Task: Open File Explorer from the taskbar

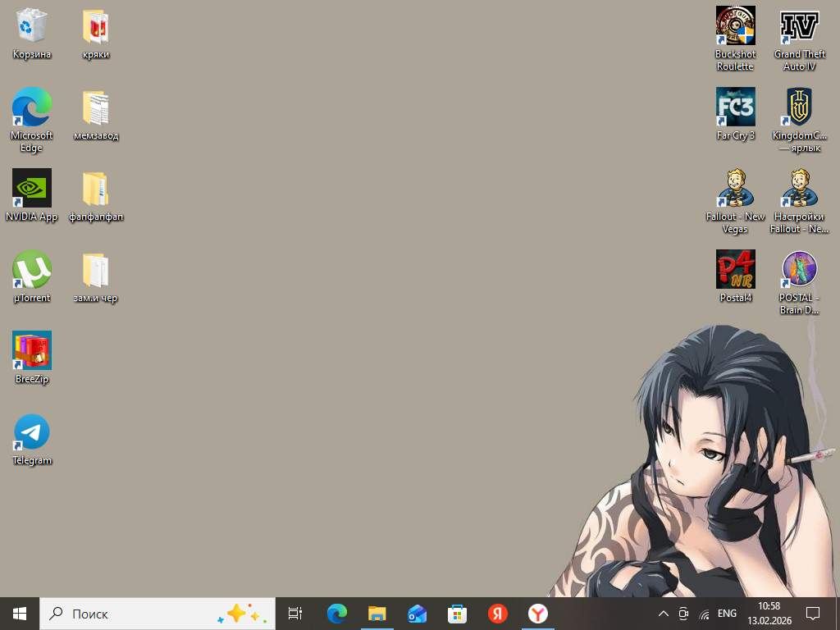Action: 377,614
